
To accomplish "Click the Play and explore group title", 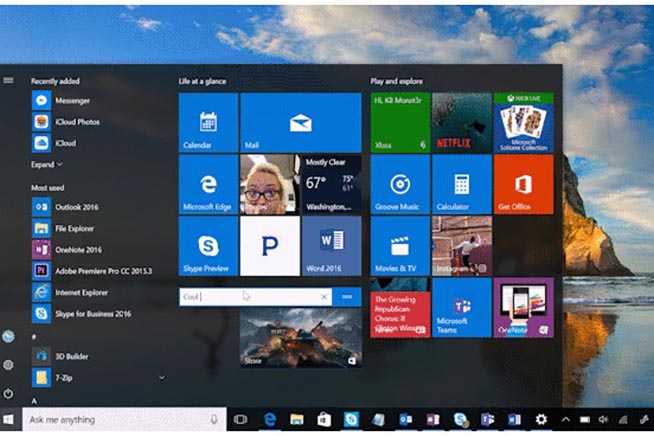I will pos(397,81).
